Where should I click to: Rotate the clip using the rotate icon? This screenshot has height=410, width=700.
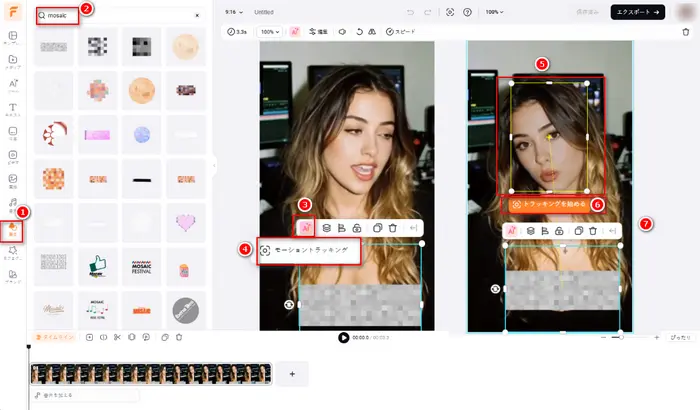359,32
